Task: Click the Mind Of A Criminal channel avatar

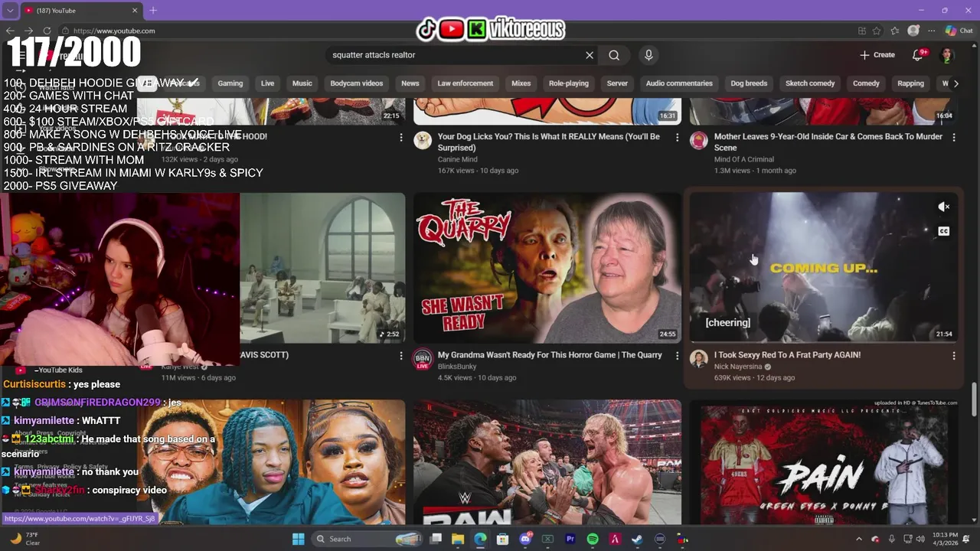Action: (699, 141)
